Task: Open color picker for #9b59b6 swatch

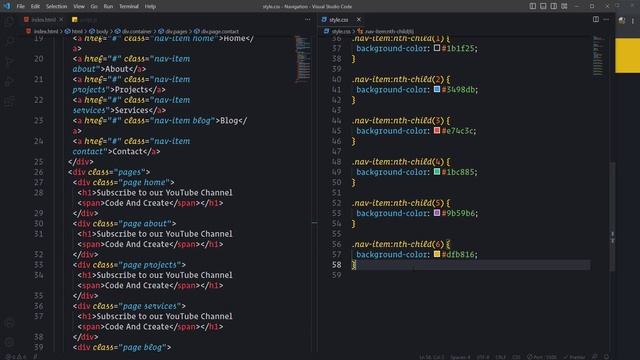Action: [437, 213]
